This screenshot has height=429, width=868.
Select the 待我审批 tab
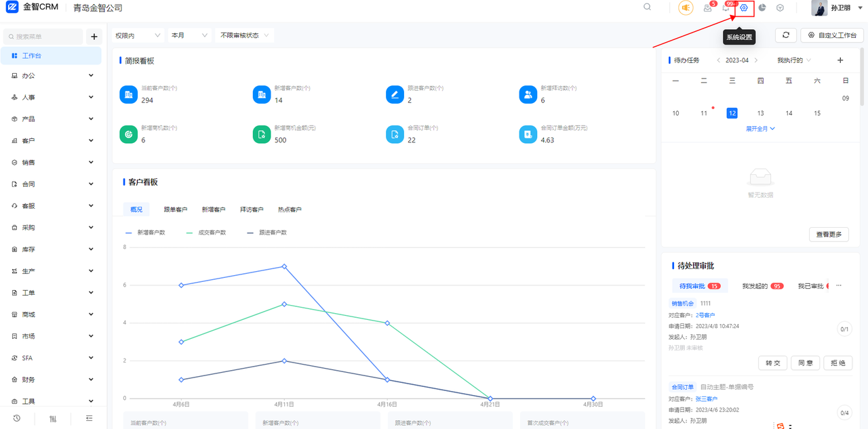700,286
